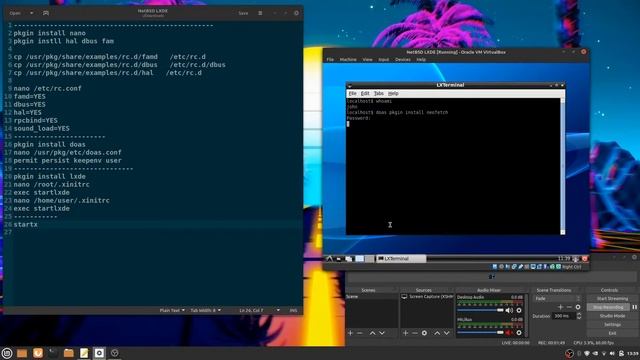This screenshot has height=360, width=640.
Task: Mute Desktop Audio in OBS Audio Mixer
Action: 509,311
